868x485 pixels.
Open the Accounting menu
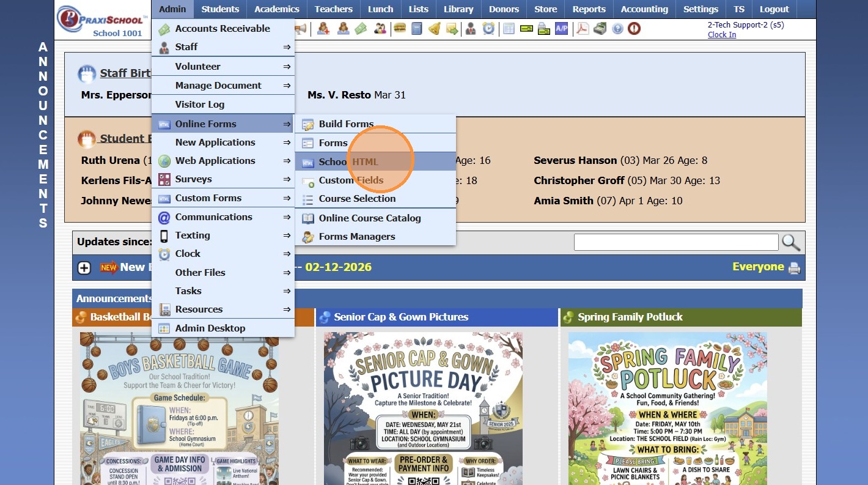(x=644, y=9)
